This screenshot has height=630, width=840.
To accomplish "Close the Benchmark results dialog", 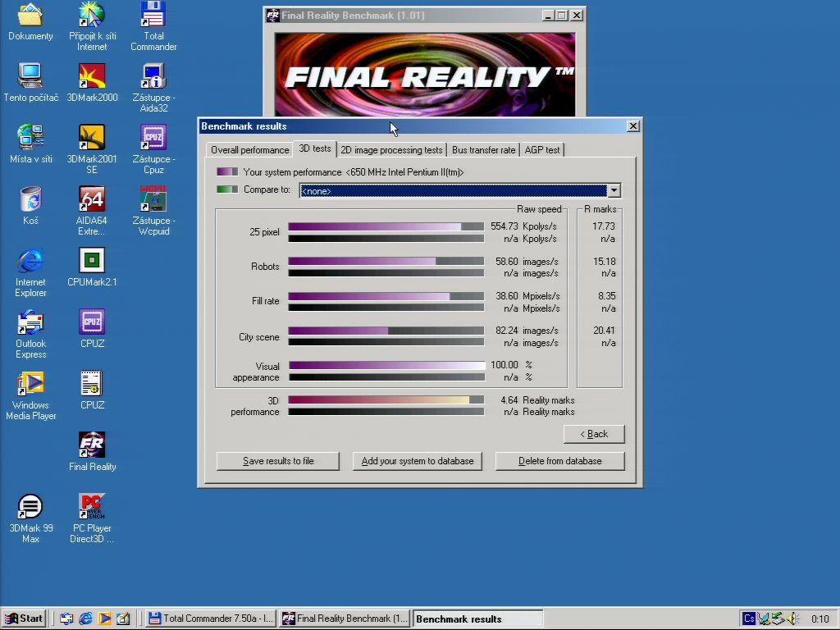I will point(632,126).
